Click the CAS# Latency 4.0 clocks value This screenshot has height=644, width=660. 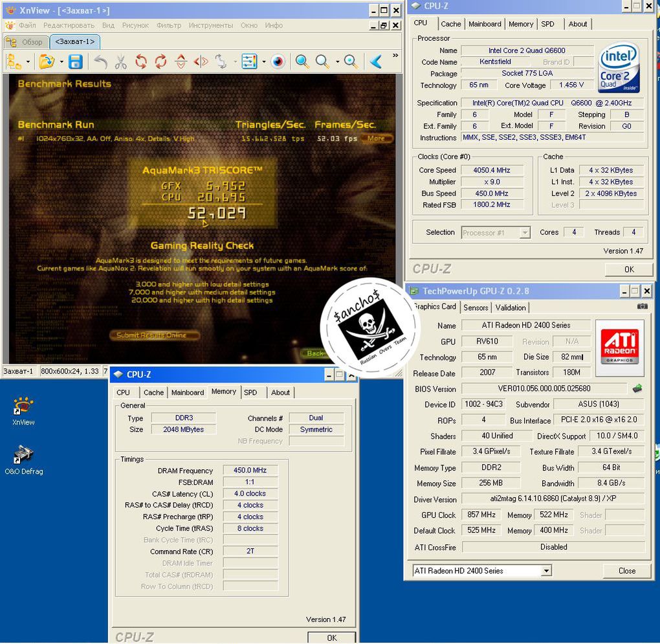point(250,493)
